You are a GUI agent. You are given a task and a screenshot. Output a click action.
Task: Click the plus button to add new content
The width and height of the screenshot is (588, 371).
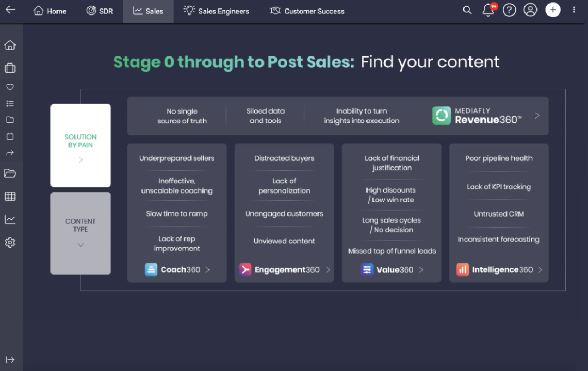click(x=552, y=10)
